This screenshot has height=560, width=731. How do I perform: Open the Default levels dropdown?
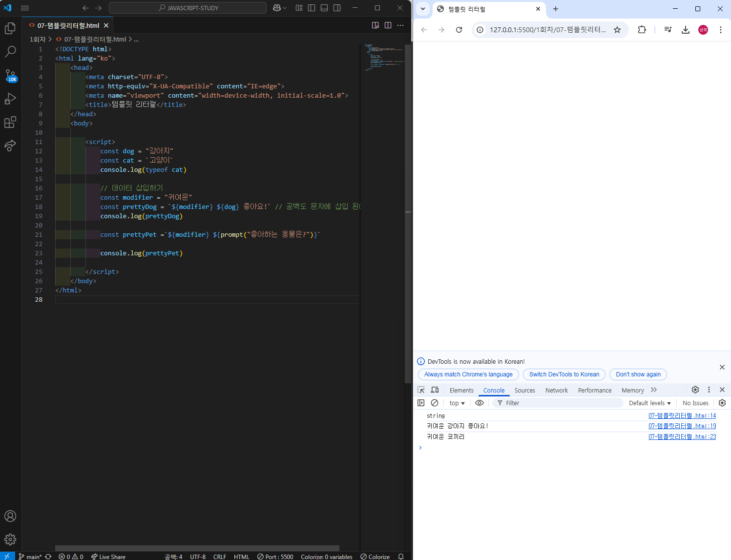pyautogui.click(x=649, y=403)
